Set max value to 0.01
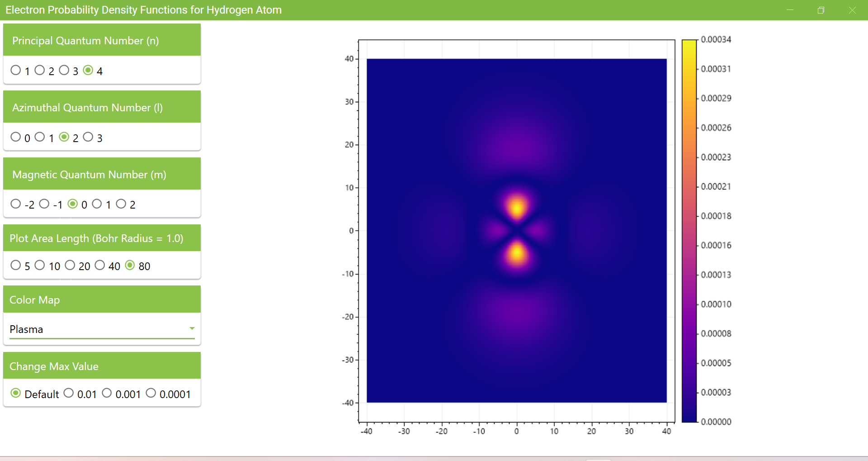Viewport: 868px width, 461px height. click(69, 393)
